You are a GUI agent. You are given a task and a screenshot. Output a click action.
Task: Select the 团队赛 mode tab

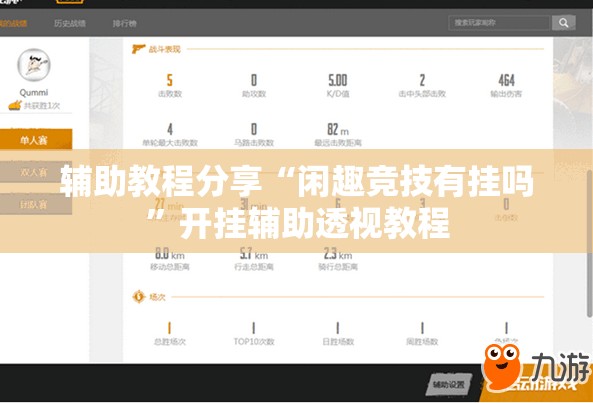pos(36,205)
